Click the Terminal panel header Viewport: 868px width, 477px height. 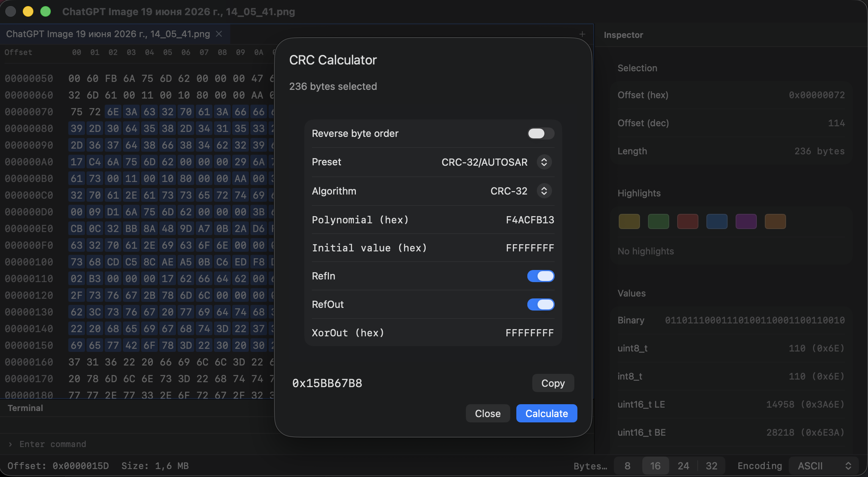[25, 408]
